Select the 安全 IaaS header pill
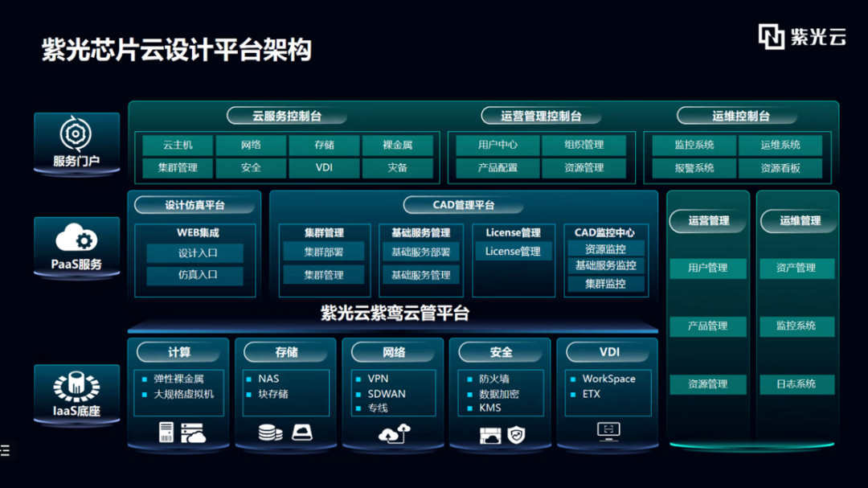This screenshot has height=488, width=868. tap(501, 352)
